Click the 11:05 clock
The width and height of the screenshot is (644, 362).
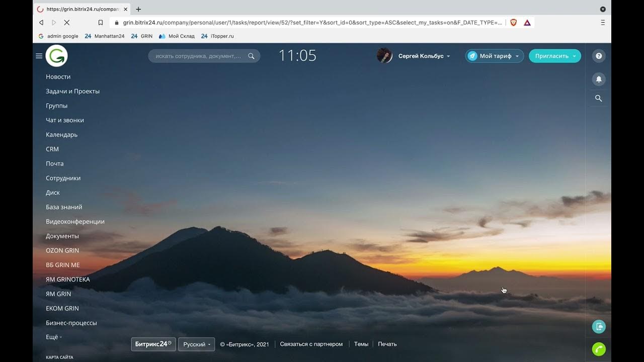click(297, 55)
